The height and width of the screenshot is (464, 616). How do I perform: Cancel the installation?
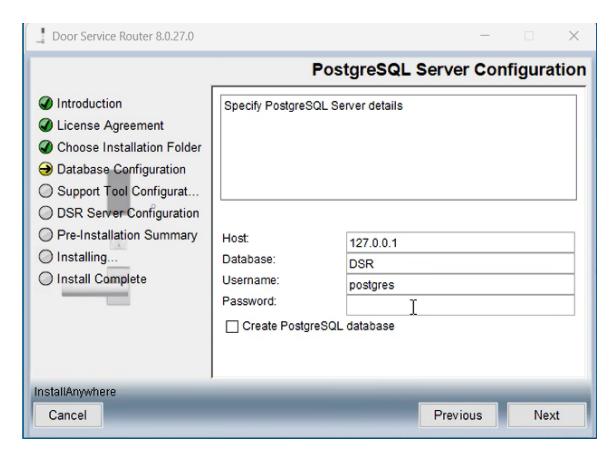pos(68,415)
